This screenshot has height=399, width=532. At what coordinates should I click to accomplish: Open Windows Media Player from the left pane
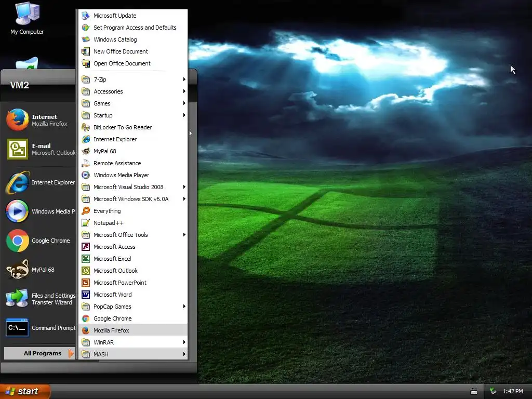(x=39, y=211)
